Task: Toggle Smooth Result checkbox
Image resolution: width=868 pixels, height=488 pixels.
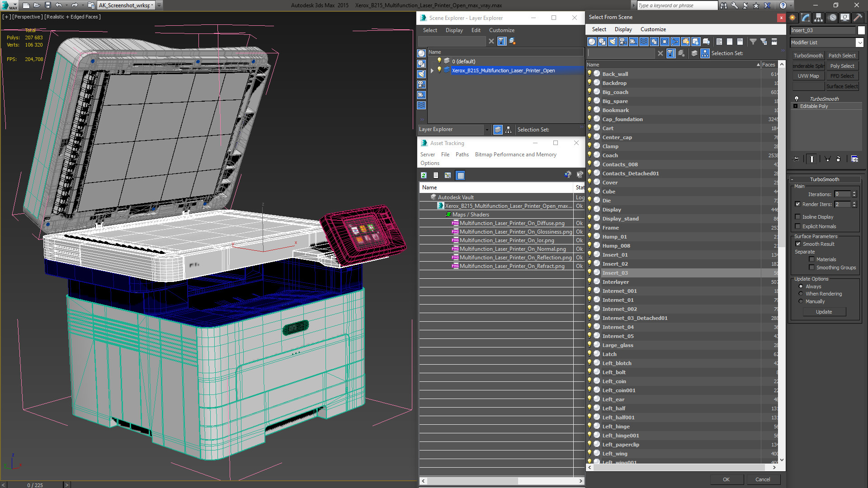Action: point(798,244)
